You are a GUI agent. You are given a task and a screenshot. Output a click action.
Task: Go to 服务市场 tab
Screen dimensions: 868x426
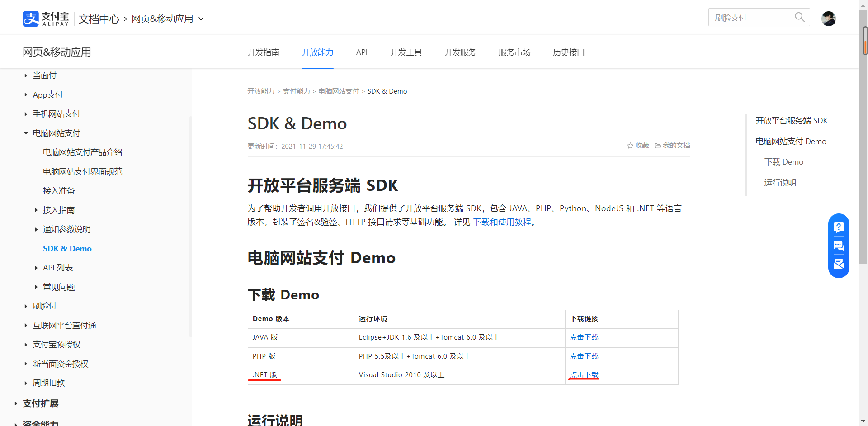(x=514, y=52)
